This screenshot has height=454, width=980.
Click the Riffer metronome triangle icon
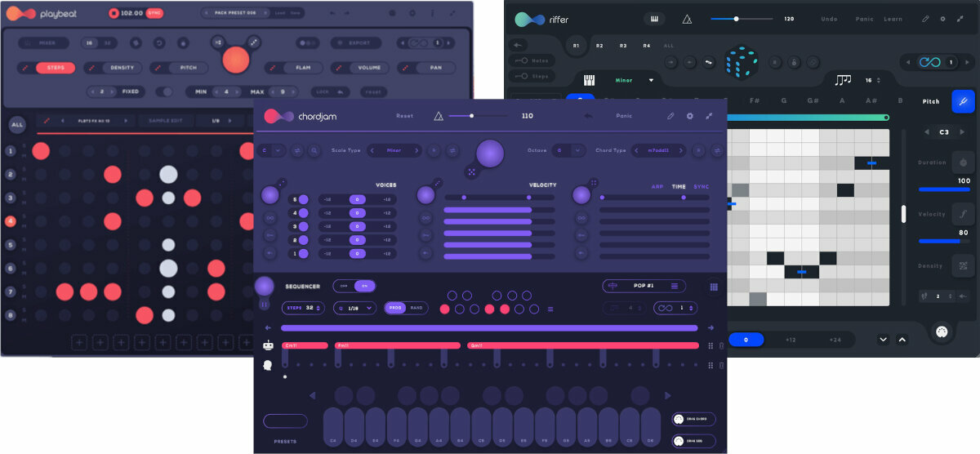pyautogui.click(x=687, y=19)
